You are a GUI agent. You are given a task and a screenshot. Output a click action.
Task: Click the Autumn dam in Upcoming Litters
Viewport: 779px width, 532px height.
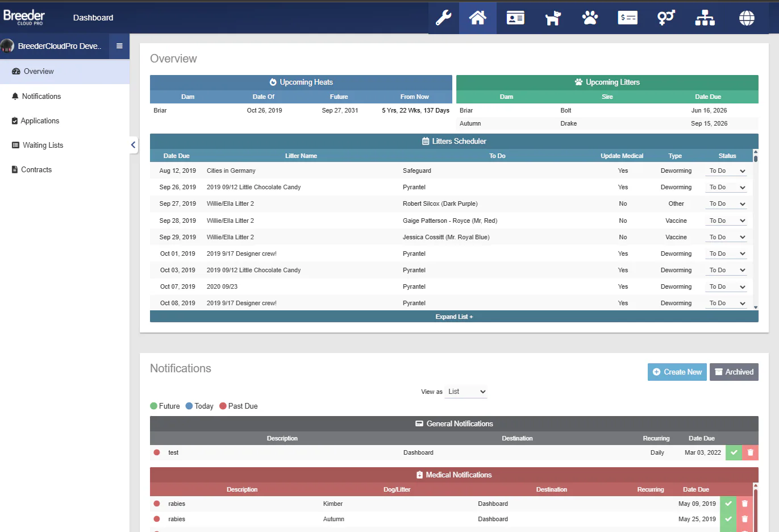470,123
